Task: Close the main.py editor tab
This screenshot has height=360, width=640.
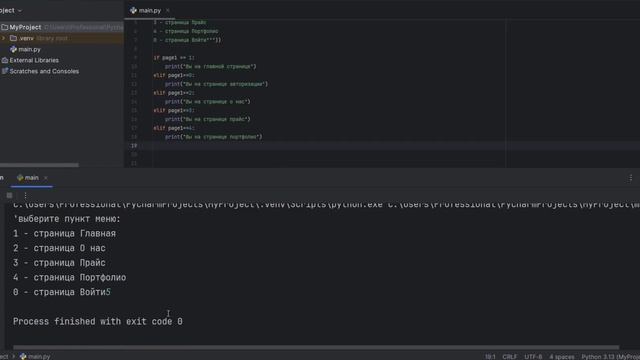Action: pos(168,11)
